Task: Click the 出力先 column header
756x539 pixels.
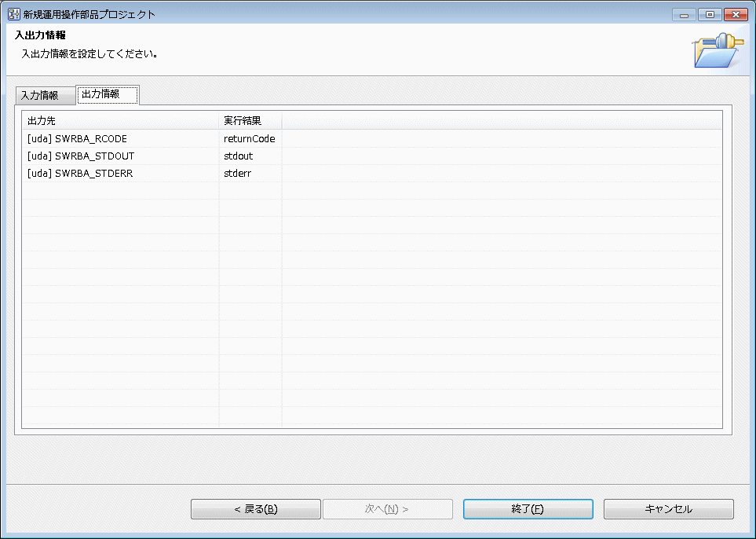Action: pos(121,121)
